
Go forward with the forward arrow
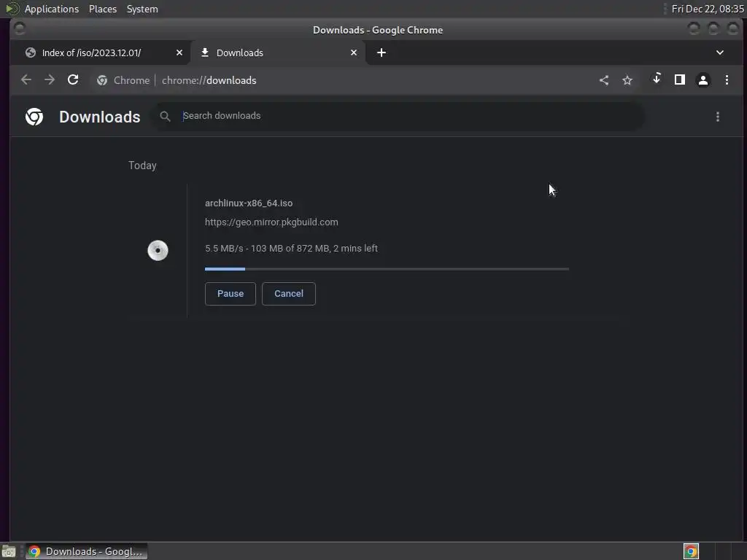[50, 79]
